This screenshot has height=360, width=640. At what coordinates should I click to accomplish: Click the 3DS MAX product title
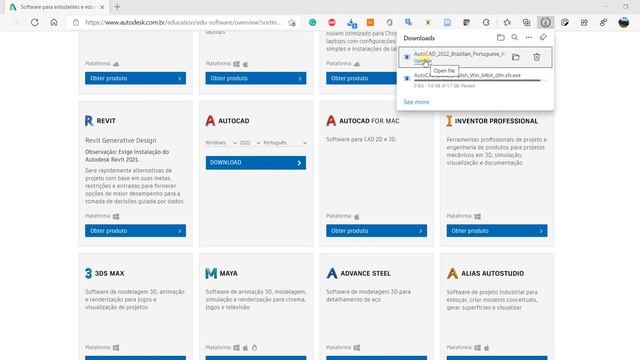coord(109,273)
